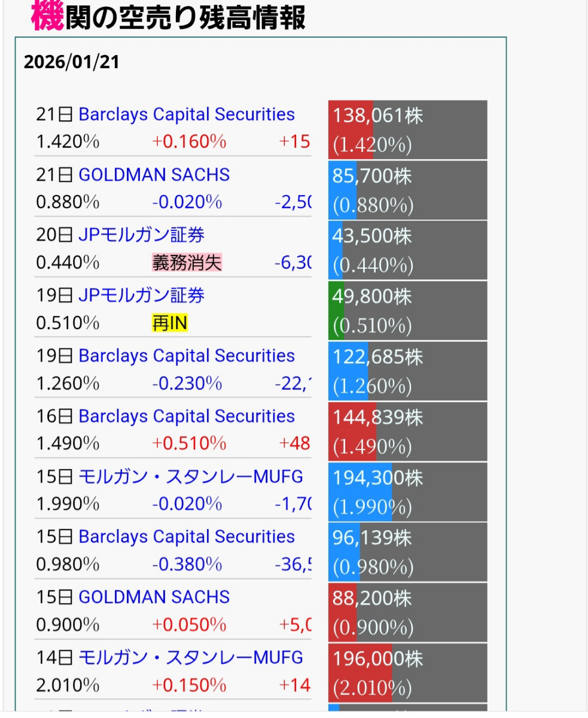
Task: Click the red bar showing 196,000株
Action: (360, 672)
